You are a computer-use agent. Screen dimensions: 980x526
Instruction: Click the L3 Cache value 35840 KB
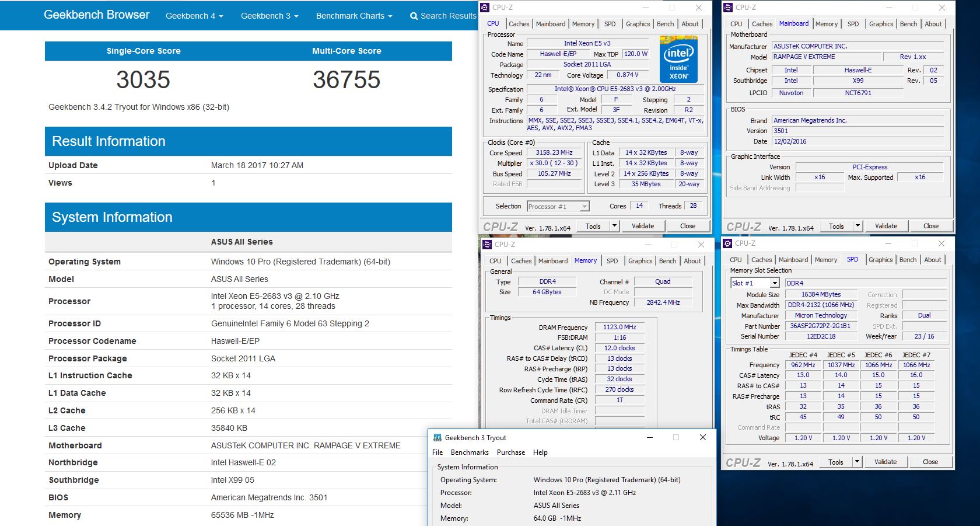coord(229,428)
